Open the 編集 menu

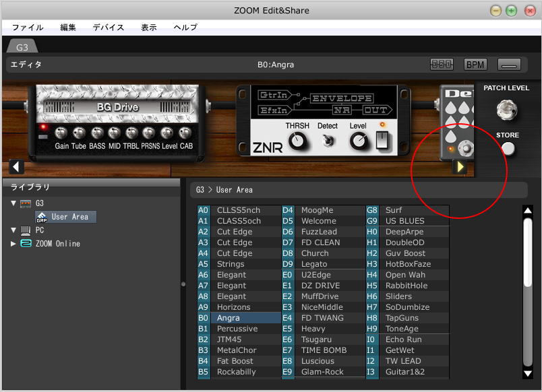click(x=67, y=28)
